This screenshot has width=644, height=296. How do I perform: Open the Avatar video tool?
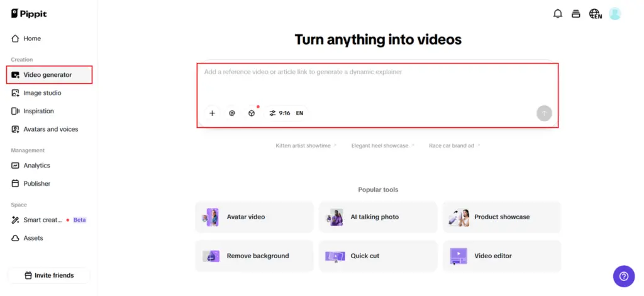tap(254, 217)
